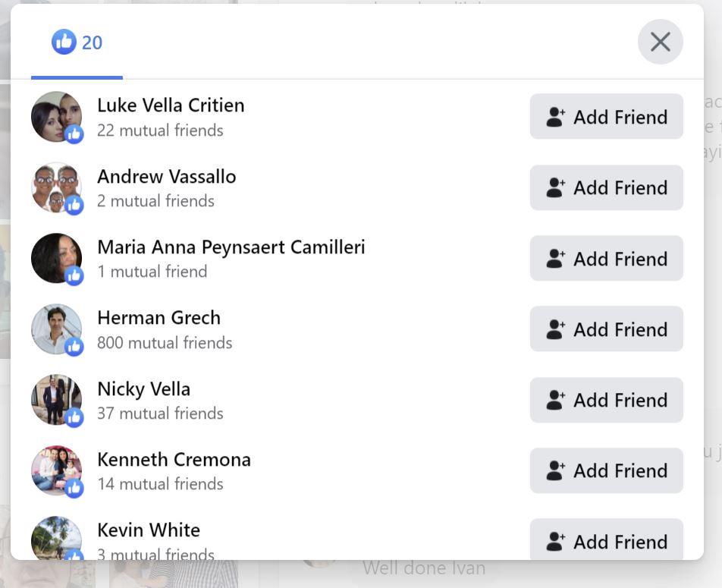This screenshot has width=722, height=588.
Task: Open Kevin White's profile name link
Action: pos(149,530)
